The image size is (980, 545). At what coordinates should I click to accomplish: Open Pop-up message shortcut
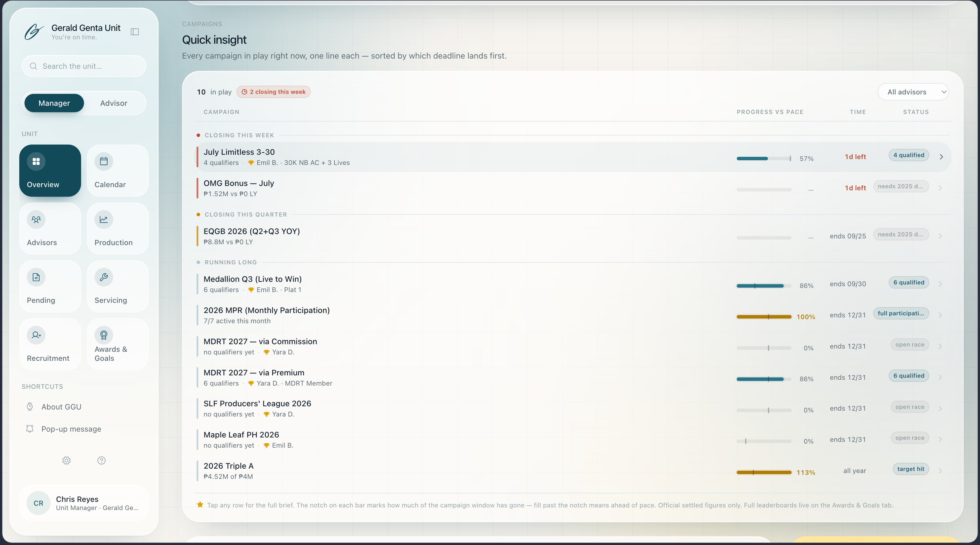(x=71, y=429)
